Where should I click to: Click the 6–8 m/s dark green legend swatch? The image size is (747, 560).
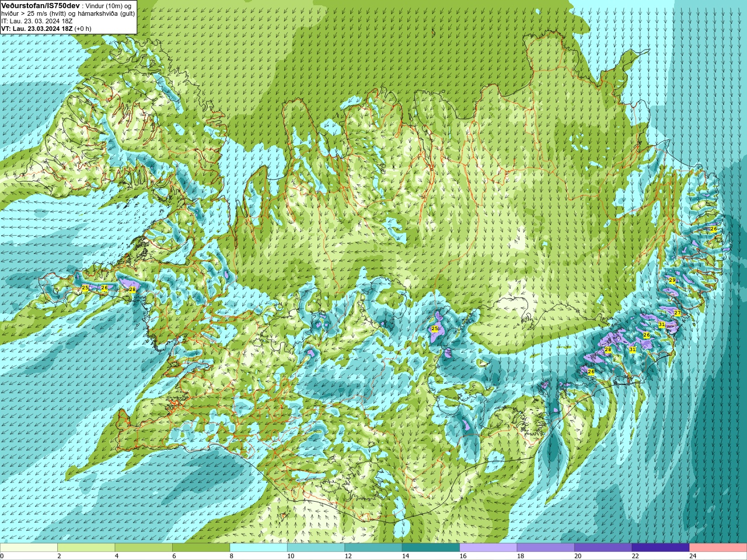coord(201,547)
